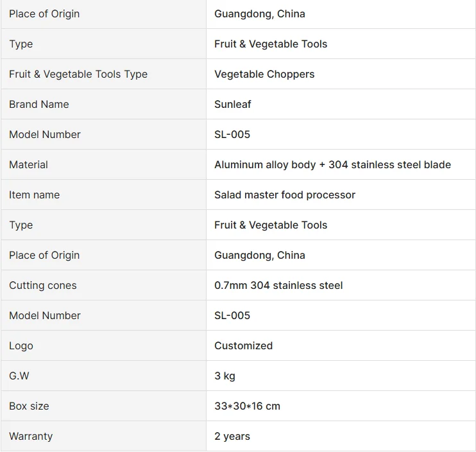476x452 pixels.
Task: Select the 33*30*16 cm dimensions value
Action: tap(247, 406)
